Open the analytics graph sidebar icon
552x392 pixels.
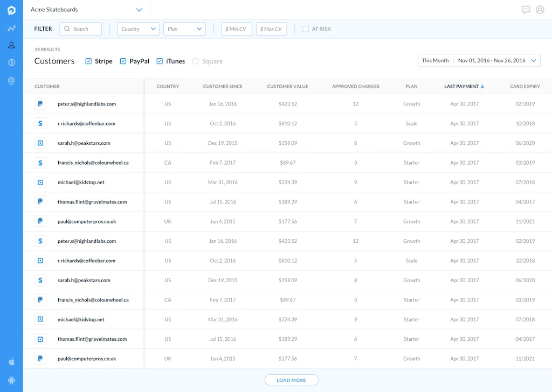pyautogui.click(x=11, y=29)
